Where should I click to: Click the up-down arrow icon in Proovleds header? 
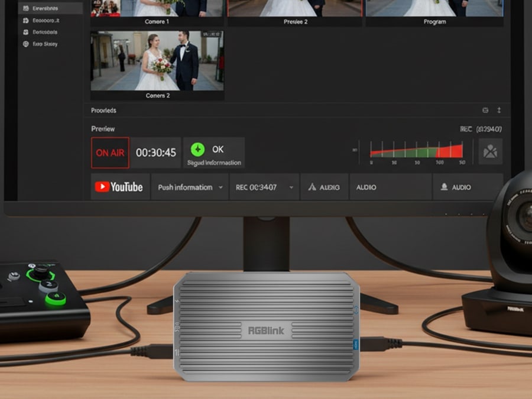(x=499, y=111)
